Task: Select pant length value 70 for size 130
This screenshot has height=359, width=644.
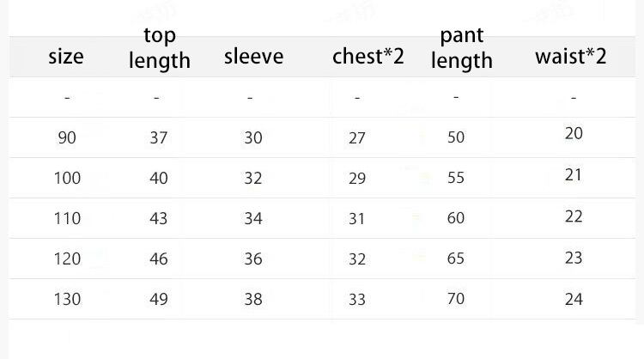Action: click(x=456, y=299)
